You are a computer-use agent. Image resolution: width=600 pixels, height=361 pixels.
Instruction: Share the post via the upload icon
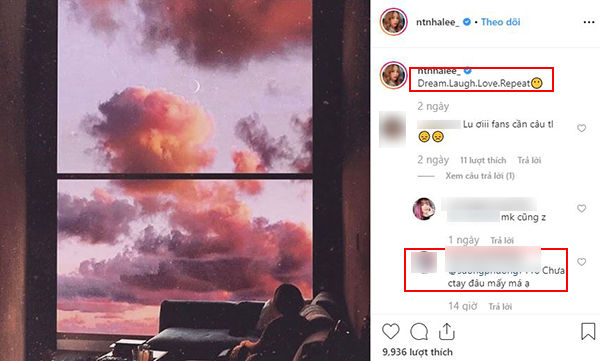pyautogui.click(x=446, y=331)
